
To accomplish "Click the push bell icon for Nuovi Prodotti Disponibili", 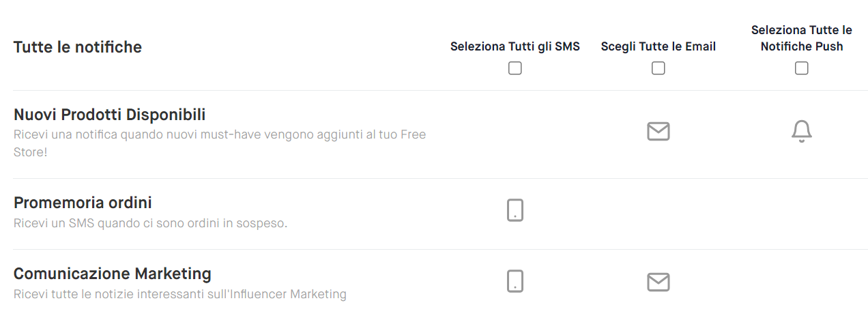I will pyautogui.click(x=802, y=131).
